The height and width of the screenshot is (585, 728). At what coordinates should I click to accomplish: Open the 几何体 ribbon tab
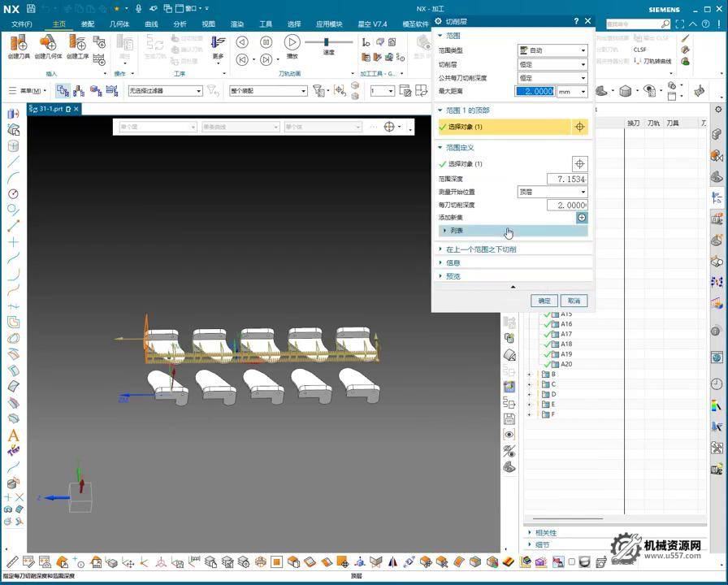119,24
